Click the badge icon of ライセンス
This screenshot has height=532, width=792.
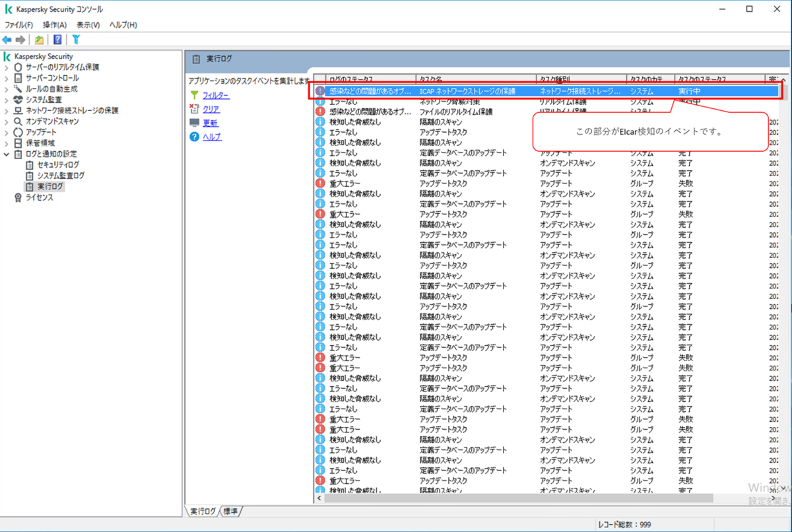pyautogui.click(x=18, y=197)
